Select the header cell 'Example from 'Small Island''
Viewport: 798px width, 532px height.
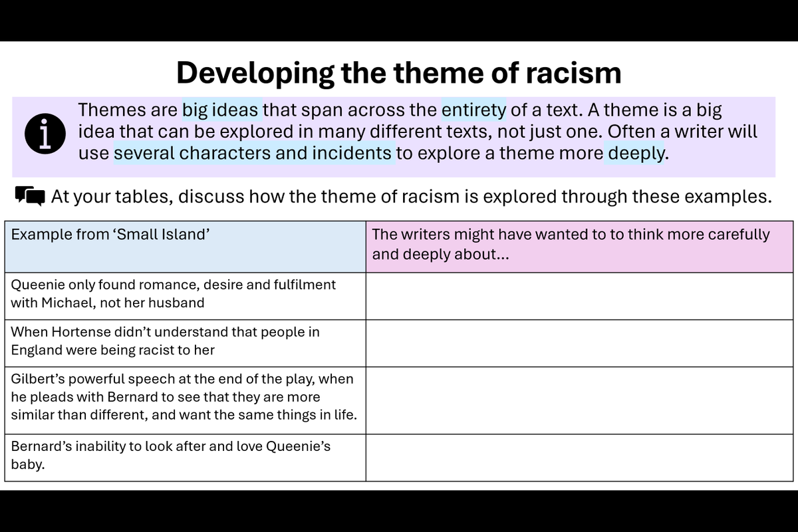click(185, 247)
